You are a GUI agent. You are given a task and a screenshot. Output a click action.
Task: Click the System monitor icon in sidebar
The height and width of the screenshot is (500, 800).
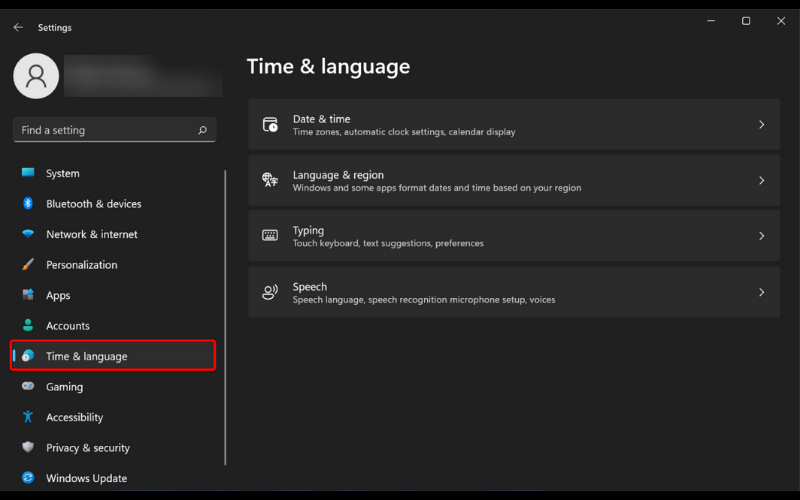28,173
